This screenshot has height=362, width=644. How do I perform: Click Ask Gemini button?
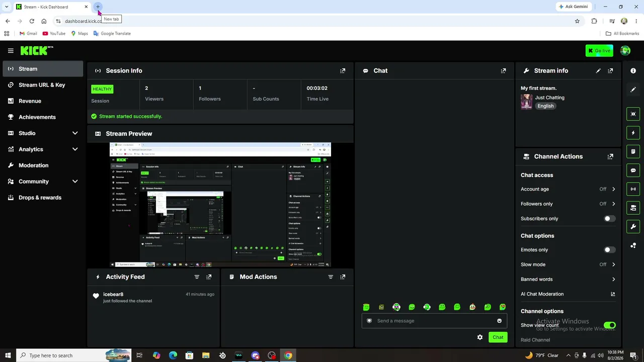click(573, 7)
